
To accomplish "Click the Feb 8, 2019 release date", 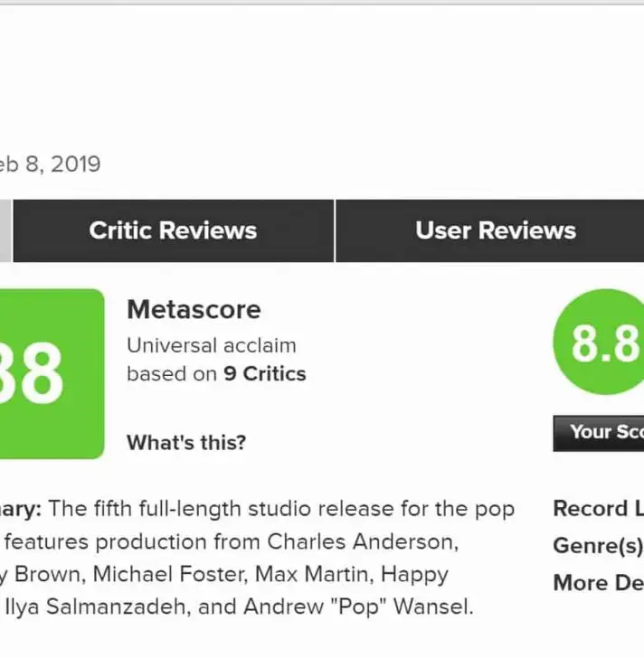I will (50, 164).
